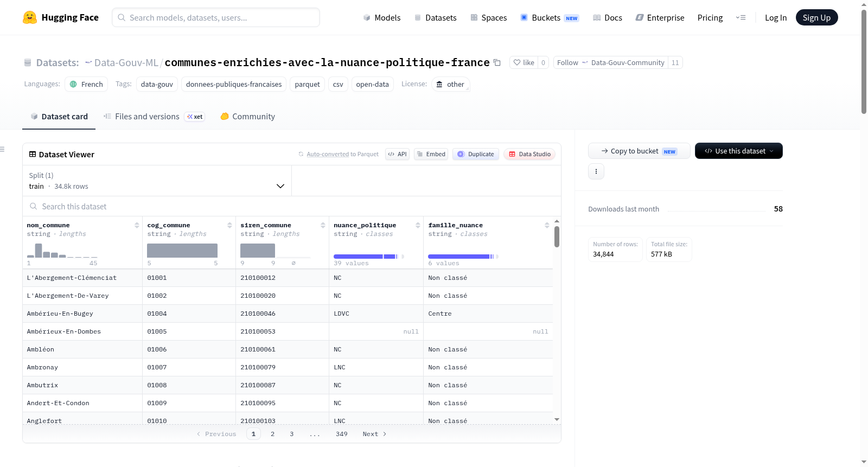The image size is (868, 467).
Task: Click the famille_nuance distribution bar
Action: click(463, 257)
